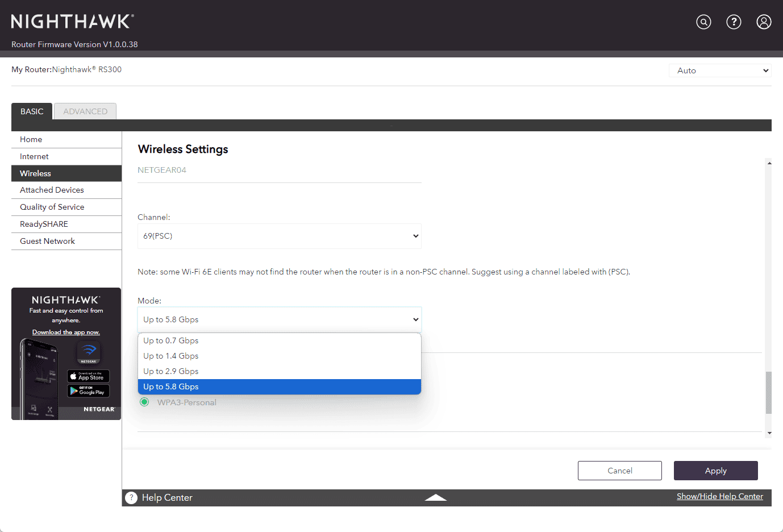Select the WPA3-Personal radio button
Screen dimensions: 783x532
click(x=144, y=402)
